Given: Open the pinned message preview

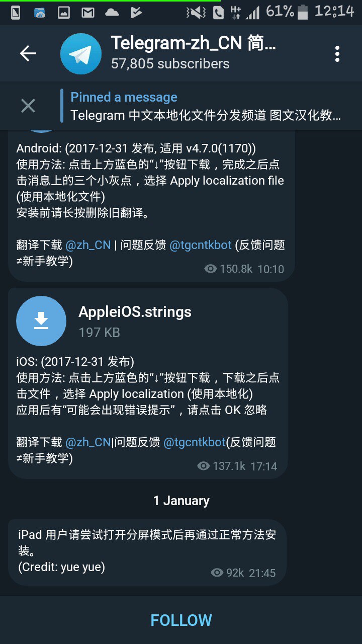Looking at the screenshot, I should click(206, 106).
